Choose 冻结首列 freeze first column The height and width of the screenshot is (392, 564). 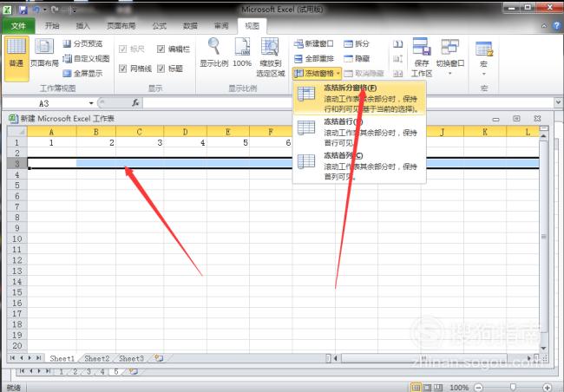click(360, 166)
